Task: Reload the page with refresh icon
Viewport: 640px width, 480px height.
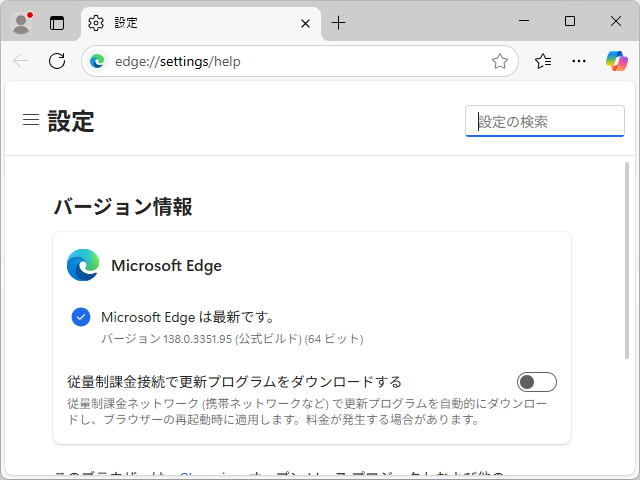Action: tap(57, 61)
